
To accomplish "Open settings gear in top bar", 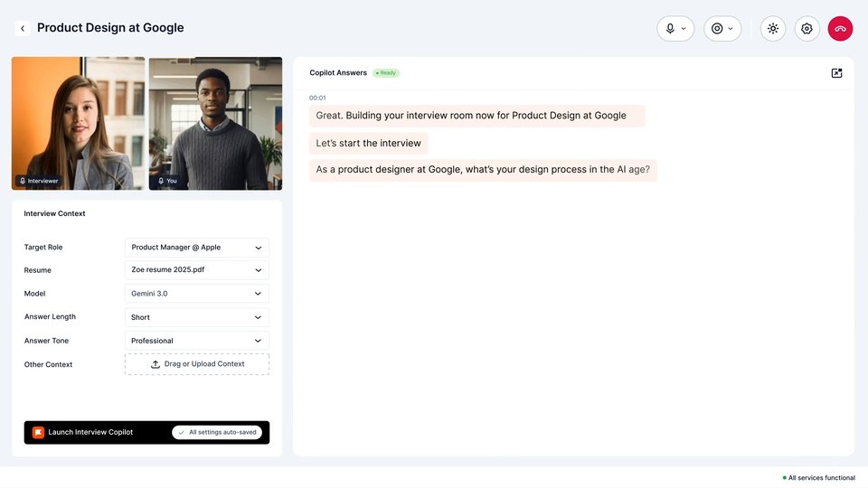I will [807, 28].
